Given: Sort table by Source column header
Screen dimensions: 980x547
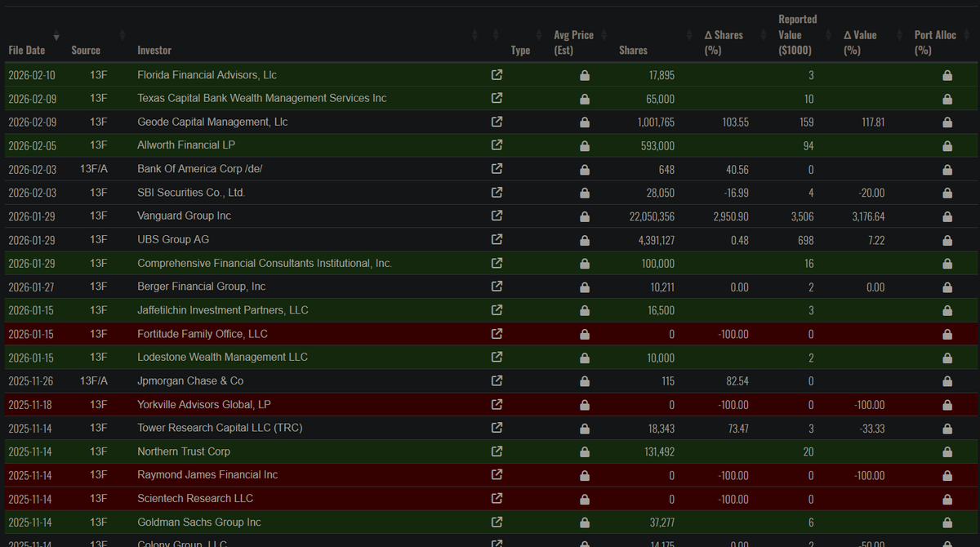Looking at the screenshot, I should pos(86,50).
